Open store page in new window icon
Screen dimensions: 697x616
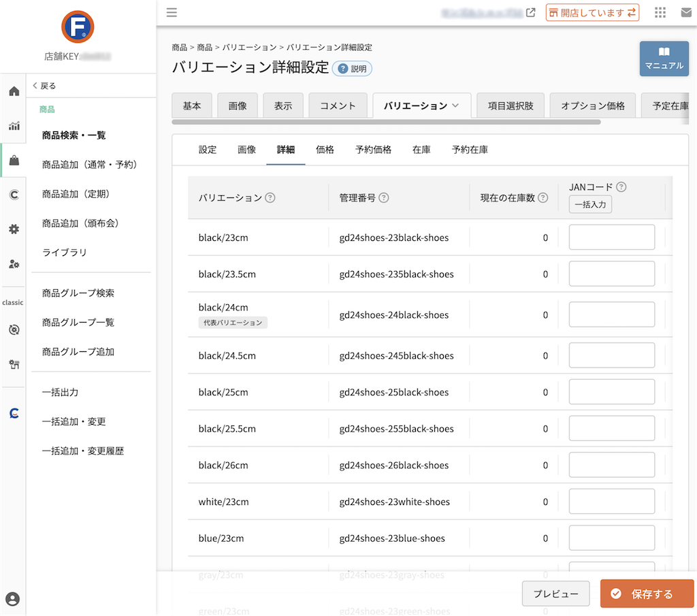tap(531, 12)
